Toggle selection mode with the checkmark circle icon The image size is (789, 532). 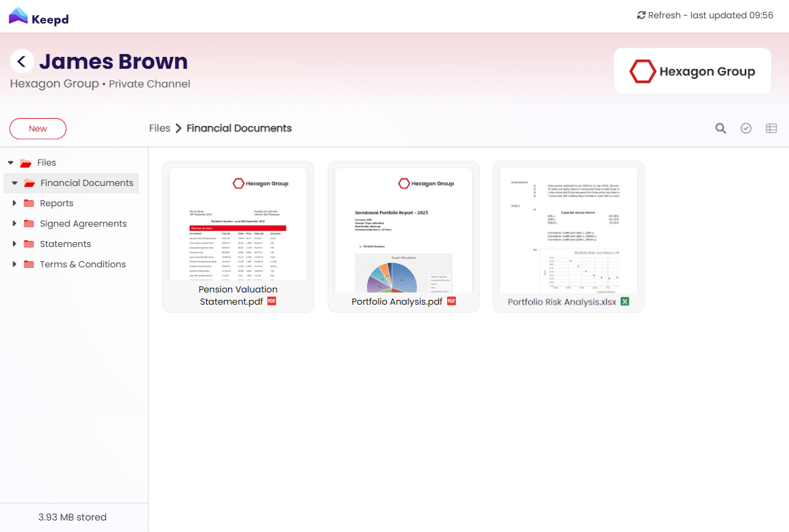[x=746, y=128]
